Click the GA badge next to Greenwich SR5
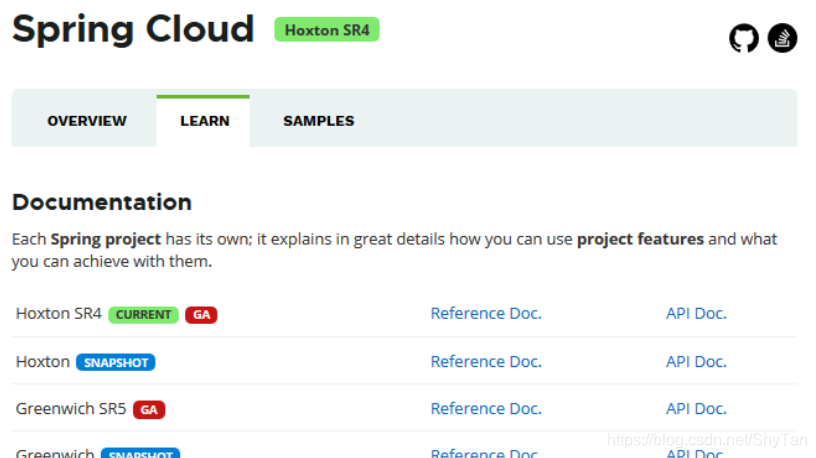Viewport: 816px width, 458px height. (x=149, y=410)
